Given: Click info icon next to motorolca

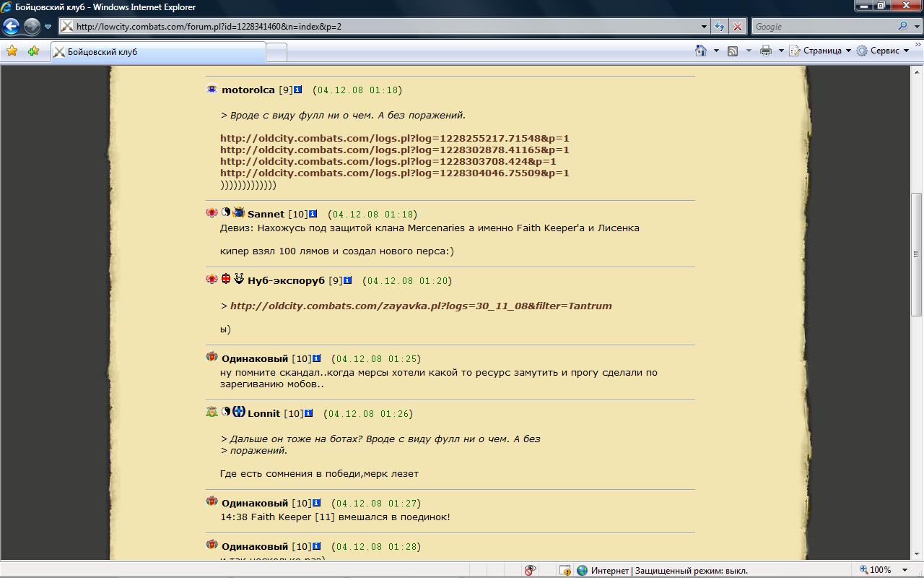Looking at the screenshot, I should pos(297,90).
